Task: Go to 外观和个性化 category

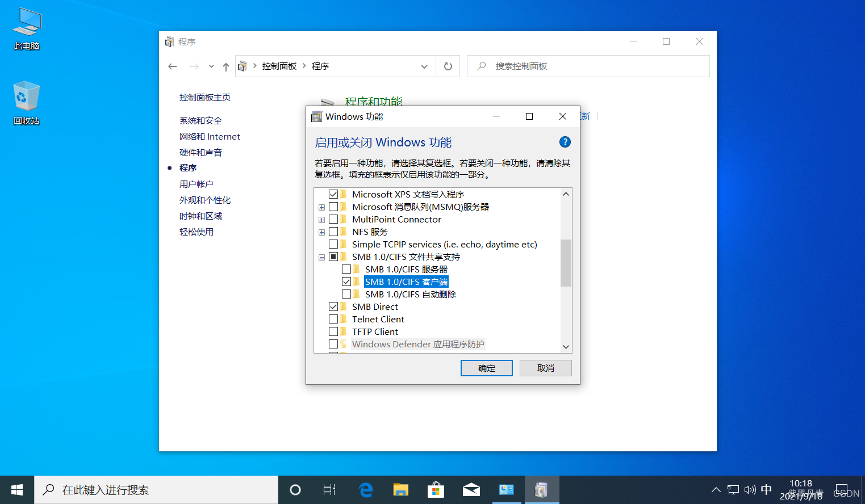Action: (205, 200)
